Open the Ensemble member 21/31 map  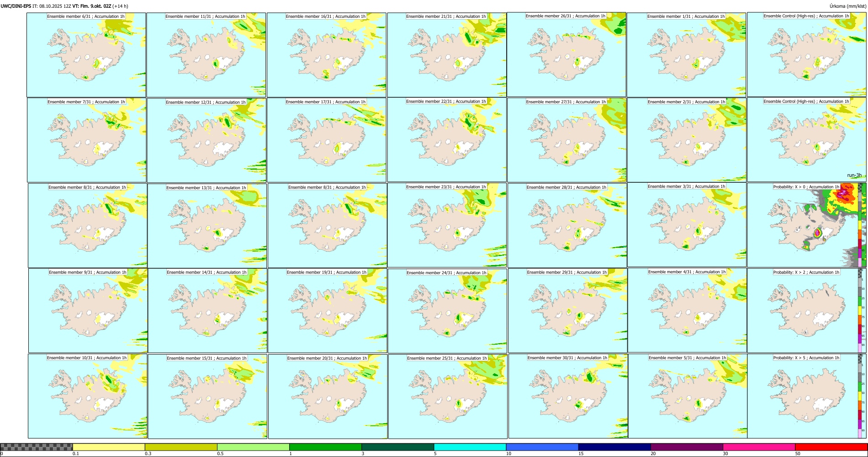(447, 55)
